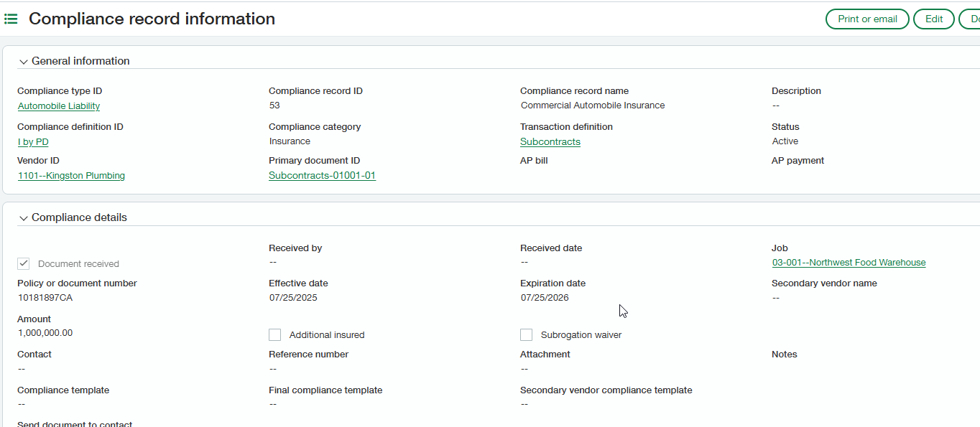
Task: Check the Subrogation waiver box
Action: (x=526, y=335)
